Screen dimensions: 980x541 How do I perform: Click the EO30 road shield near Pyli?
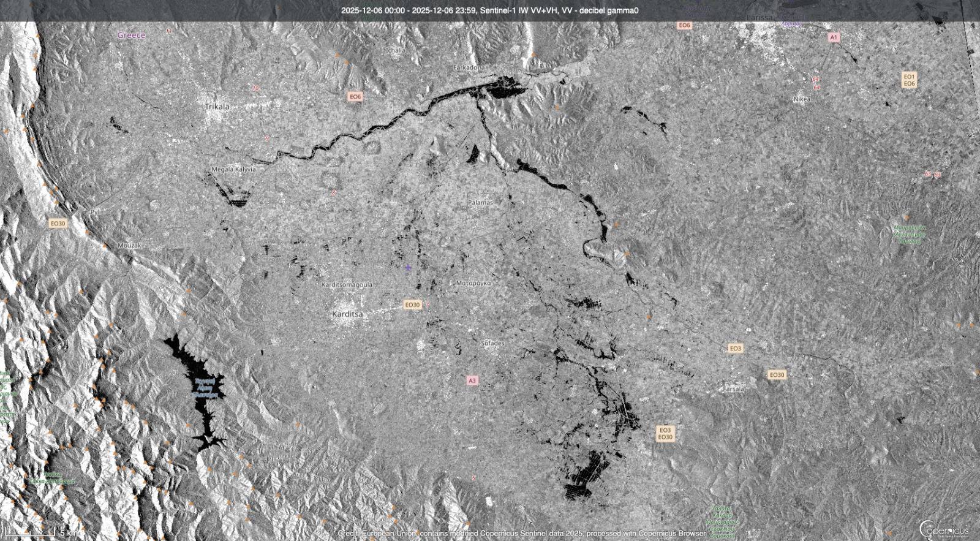pyautogui.click(x=58, y=224)
